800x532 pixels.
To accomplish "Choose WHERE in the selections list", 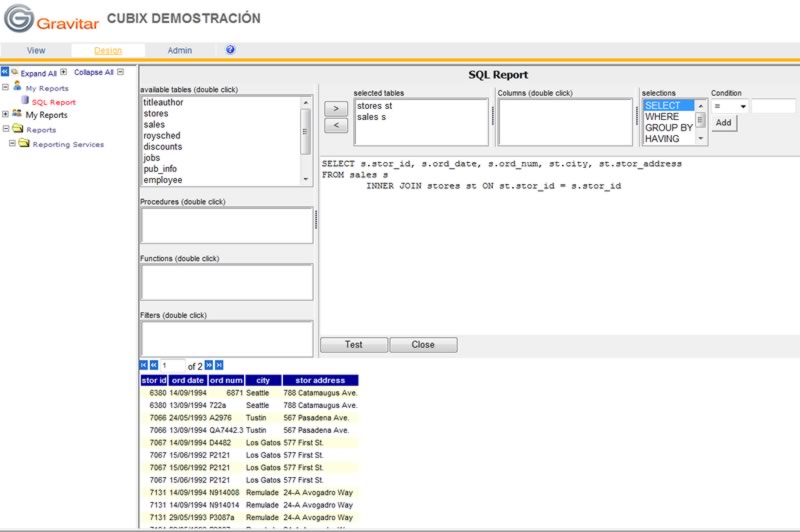I will point(668,117).
